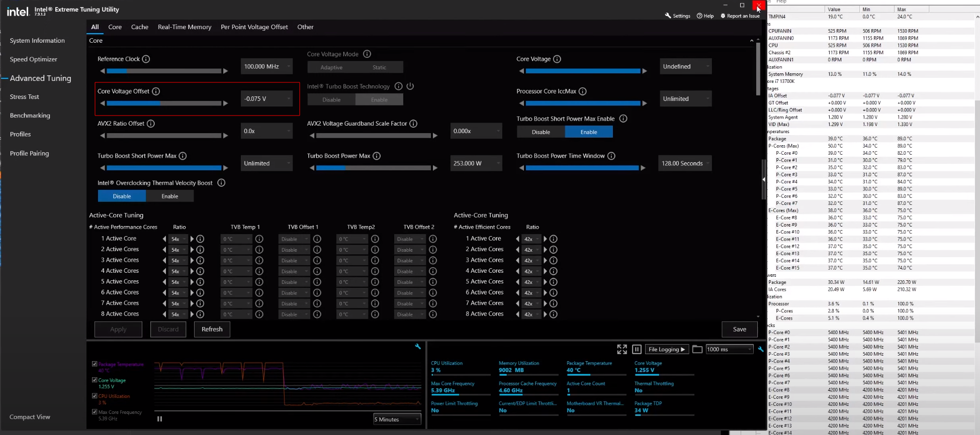Image resolution: width=980 pixels, height=435 pixels.
Task: Open the Processor Core IccMax info icon
Action: click(582, 91)
